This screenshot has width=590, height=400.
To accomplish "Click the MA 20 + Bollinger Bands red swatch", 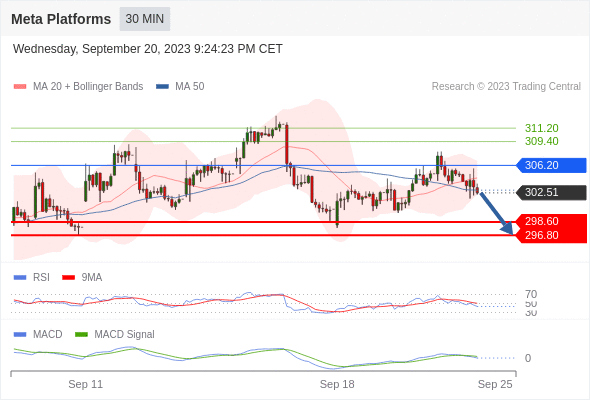I will tap(20, 87).
